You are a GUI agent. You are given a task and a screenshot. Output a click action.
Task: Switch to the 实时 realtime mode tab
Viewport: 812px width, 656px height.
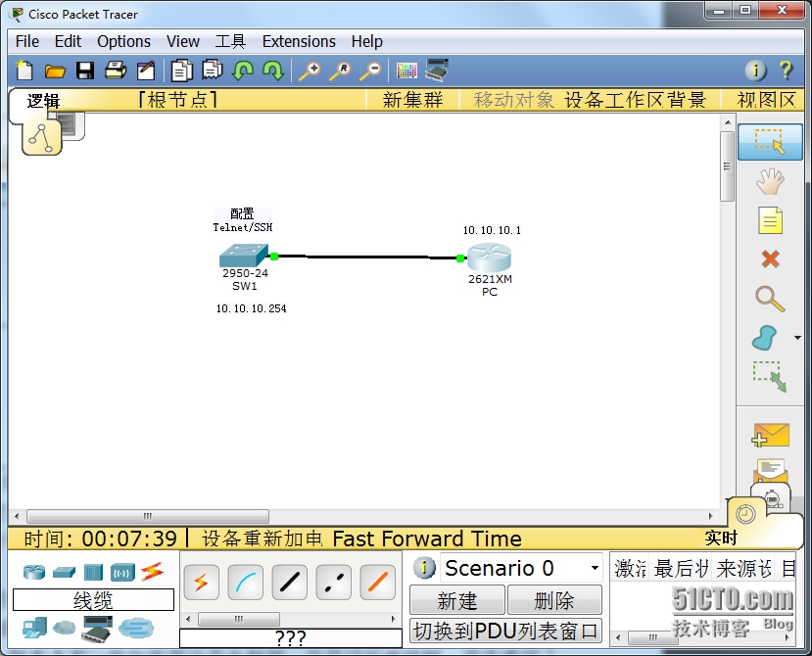(x=720, y=539)
